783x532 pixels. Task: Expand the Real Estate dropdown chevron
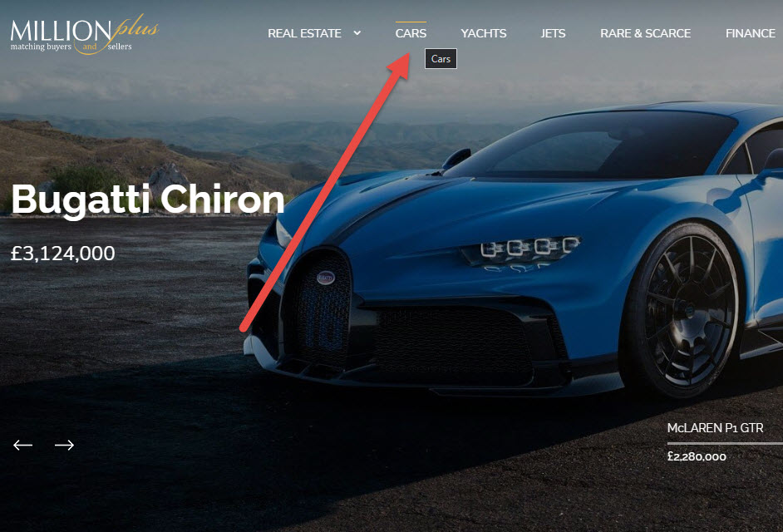[357, 33]
